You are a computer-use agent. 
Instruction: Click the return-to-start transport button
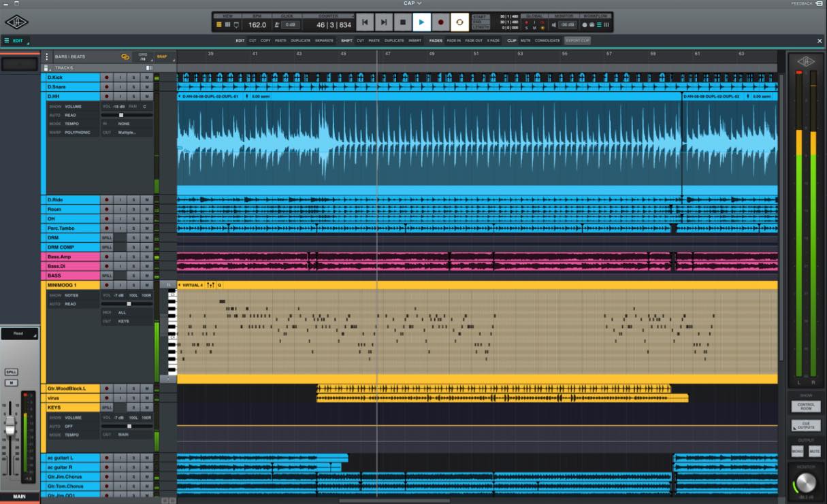point(364,22)
